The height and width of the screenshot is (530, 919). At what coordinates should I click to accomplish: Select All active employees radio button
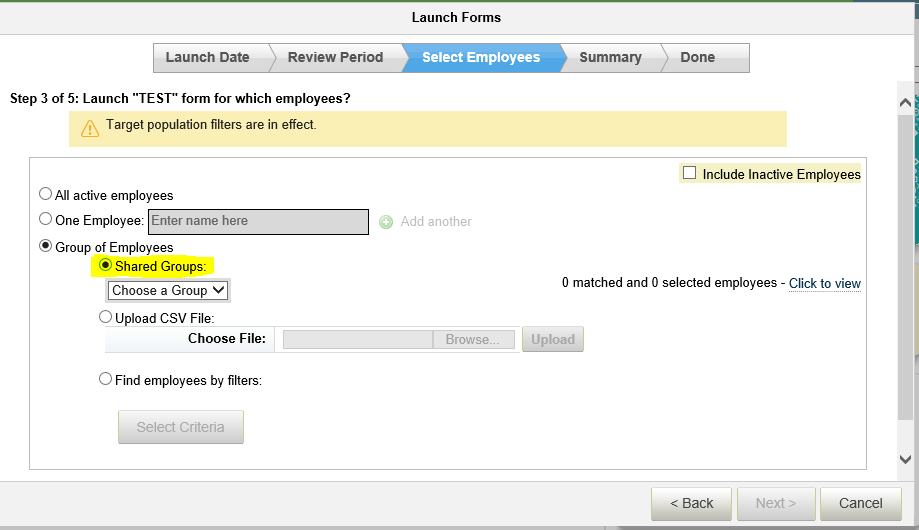tap(45, 193)
